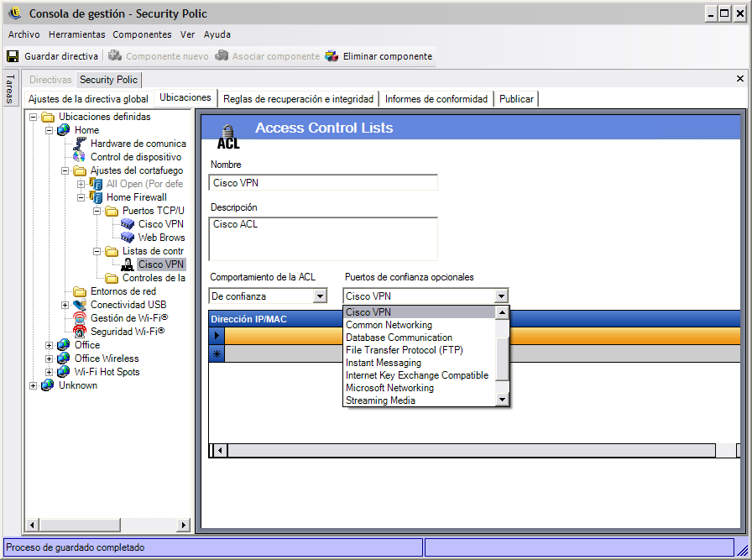The width and height of the screenshot is (752, 560).
Task: Select the Home Firewall icon in tree
Action: click(x=96, y=197)
